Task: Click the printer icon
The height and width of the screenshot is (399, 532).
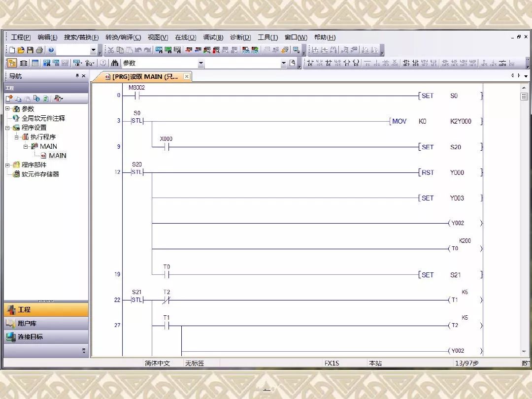Action: (39, 50)
